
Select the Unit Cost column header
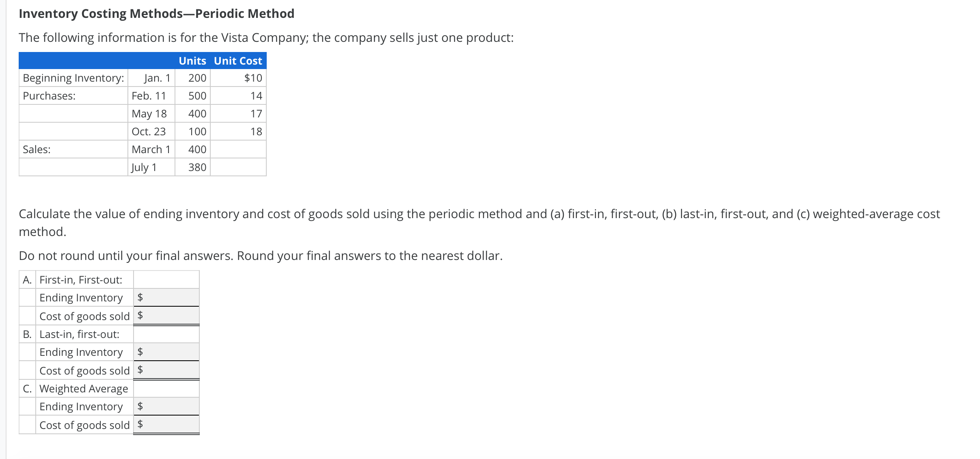(x=237, y=61)
